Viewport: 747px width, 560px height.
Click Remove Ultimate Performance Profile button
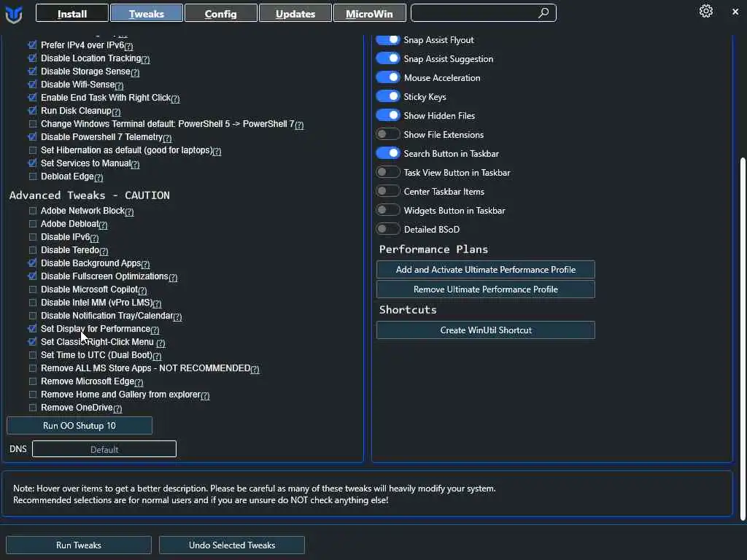tap(485, 289)
